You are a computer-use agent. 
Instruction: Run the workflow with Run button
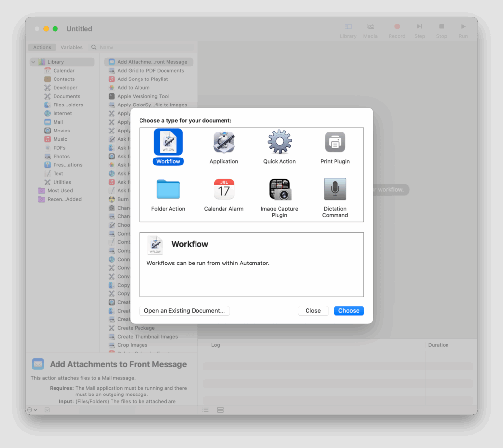coord(463,31)
